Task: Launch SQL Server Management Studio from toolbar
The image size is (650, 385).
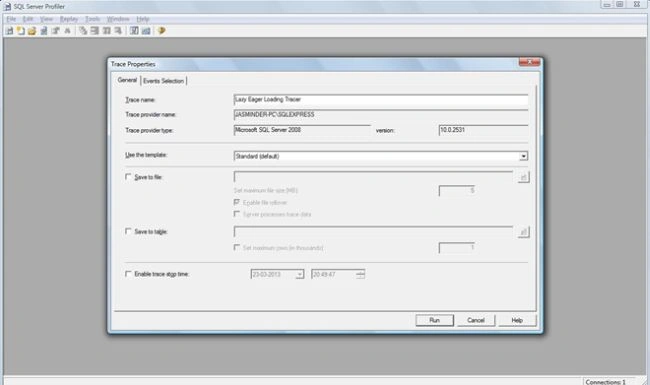Action: 134,31
